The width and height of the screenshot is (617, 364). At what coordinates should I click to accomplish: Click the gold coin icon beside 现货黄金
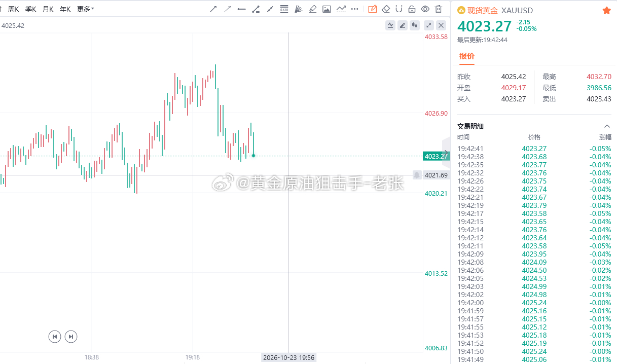(461, 10)
